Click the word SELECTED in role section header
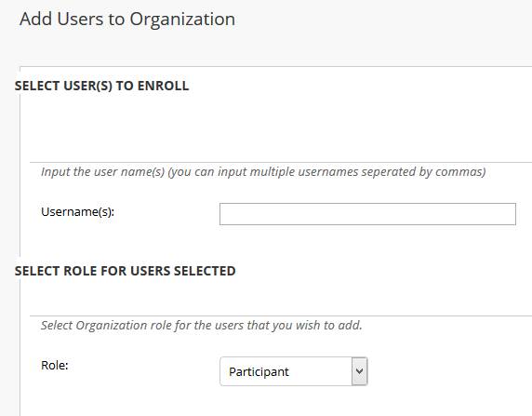The height and width of the screenshot is (416, 532). 205,271
